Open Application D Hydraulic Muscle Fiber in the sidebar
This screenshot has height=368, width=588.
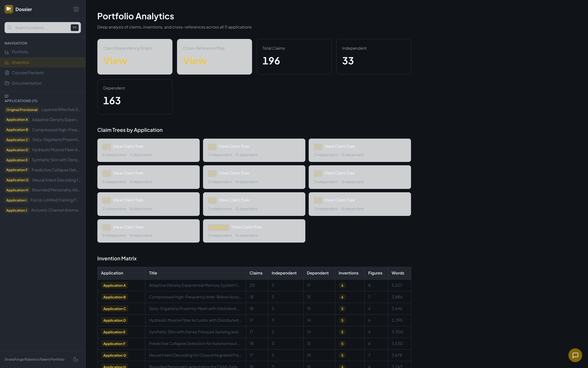click(43, 150)
